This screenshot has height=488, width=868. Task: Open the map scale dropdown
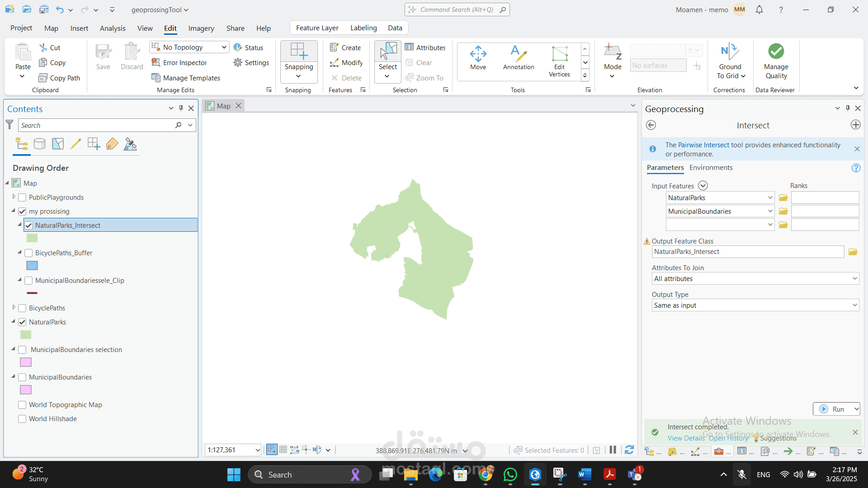pyautogui.click(x=257, y=450)
